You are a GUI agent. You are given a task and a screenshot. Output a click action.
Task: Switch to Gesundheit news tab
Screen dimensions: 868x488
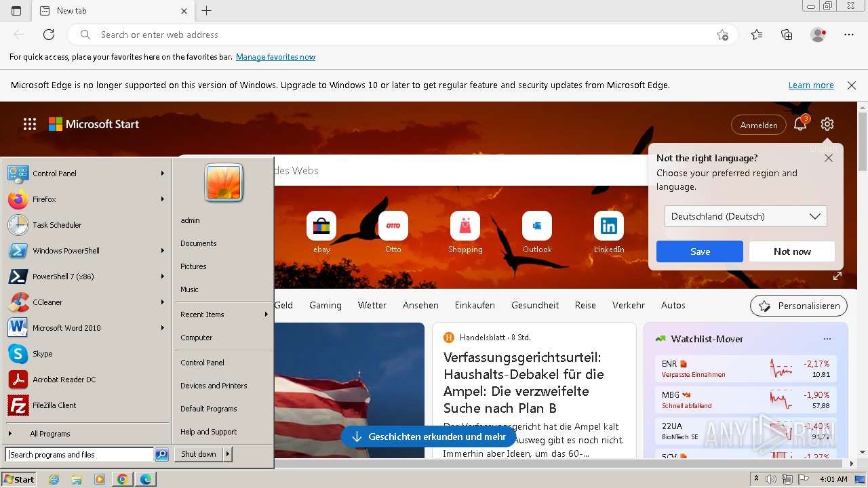pyautogui.click(x=535, y=305)
